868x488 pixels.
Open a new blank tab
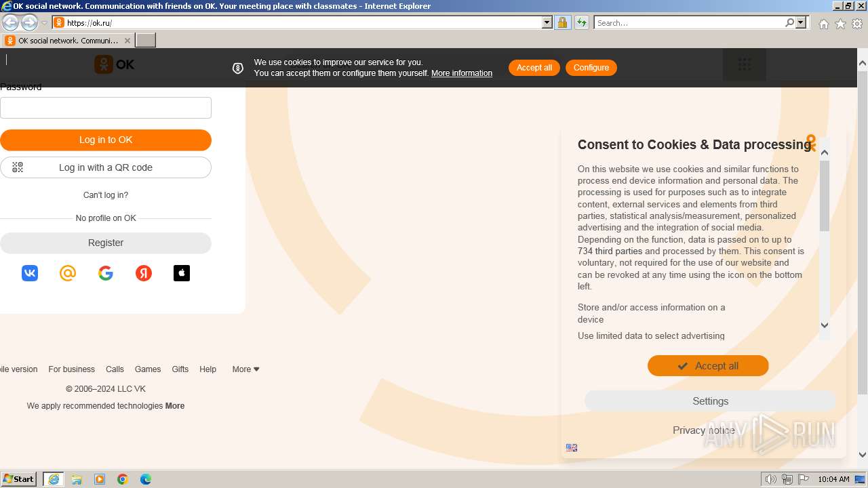coord(146,41)
